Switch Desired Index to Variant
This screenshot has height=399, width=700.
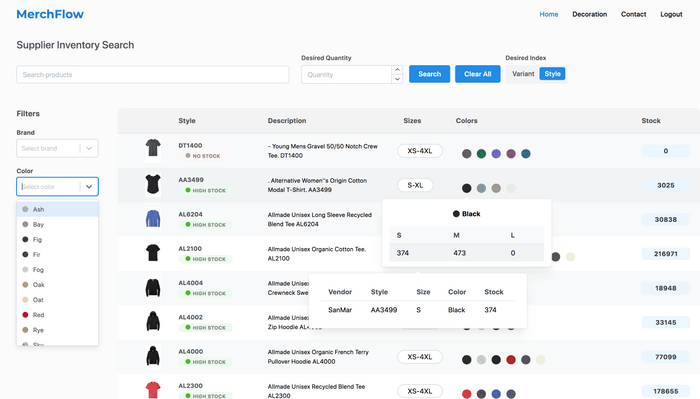(523, 74)
